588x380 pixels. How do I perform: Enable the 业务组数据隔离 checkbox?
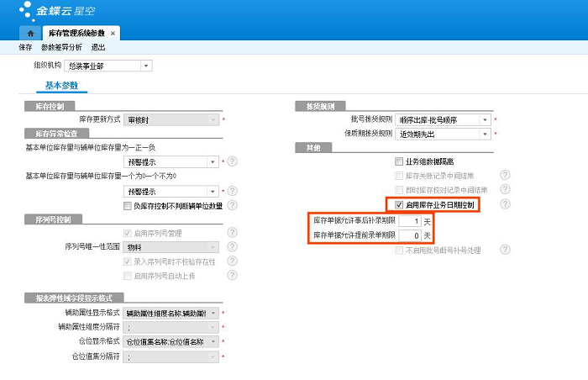tap(399, 161)
